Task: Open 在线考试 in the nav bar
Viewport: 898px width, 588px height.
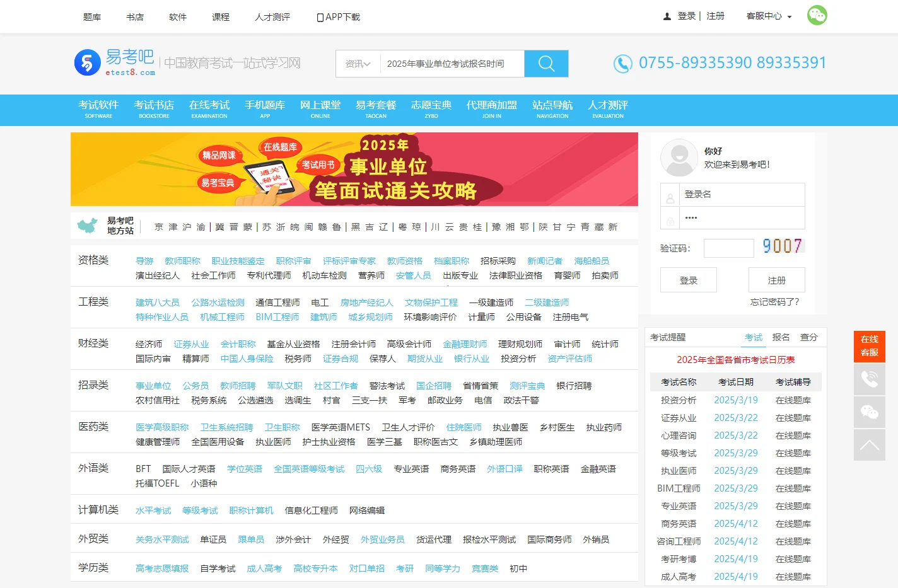Action: (x=209, y=109)
